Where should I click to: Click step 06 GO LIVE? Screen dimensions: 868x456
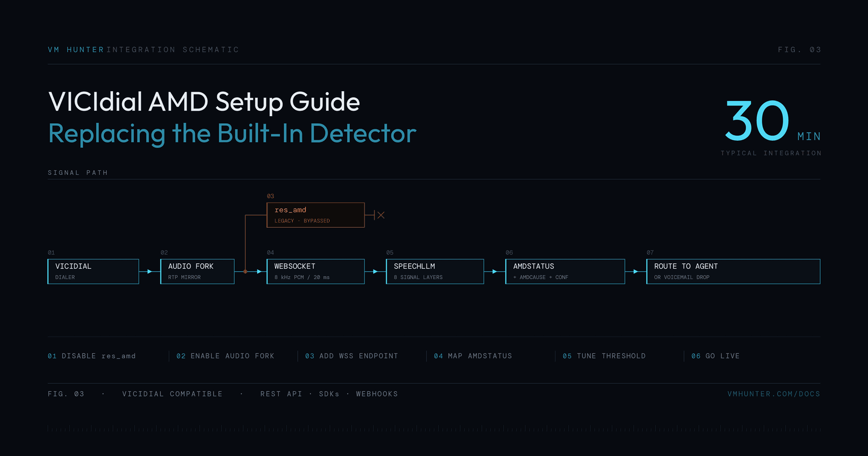[x=716, y=356]
